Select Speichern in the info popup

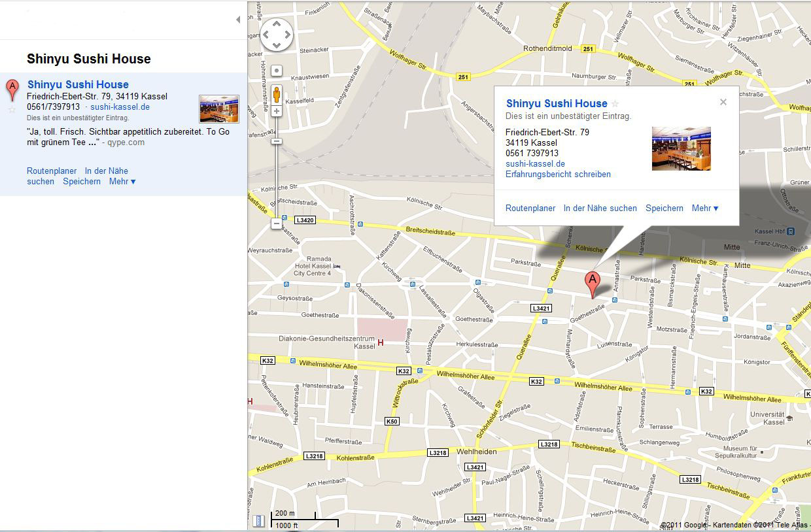[664, 208]
